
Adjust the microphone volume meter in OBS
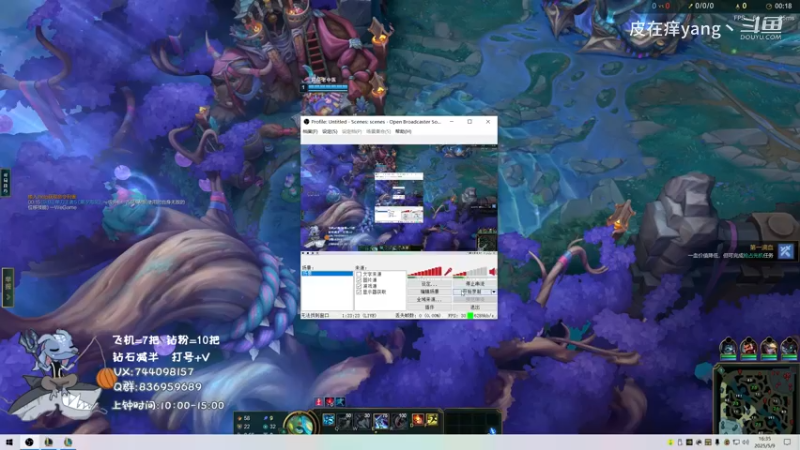(x=425, y=271)
